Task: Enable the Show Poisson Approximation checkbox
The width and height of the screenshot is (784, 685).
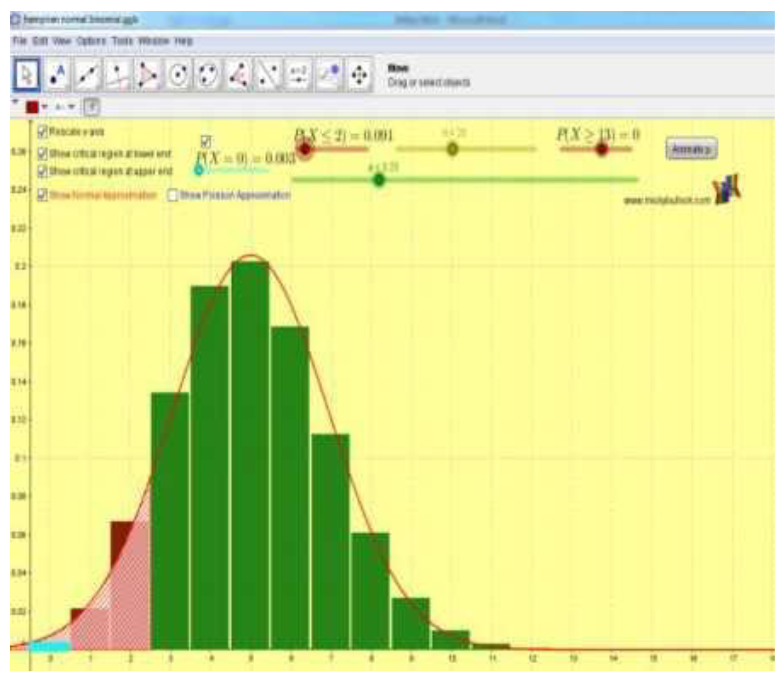Action: click(173, 196)
